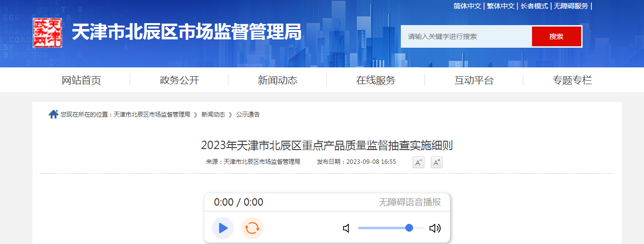Switch to 繁体中文 language

pos(501,6)
